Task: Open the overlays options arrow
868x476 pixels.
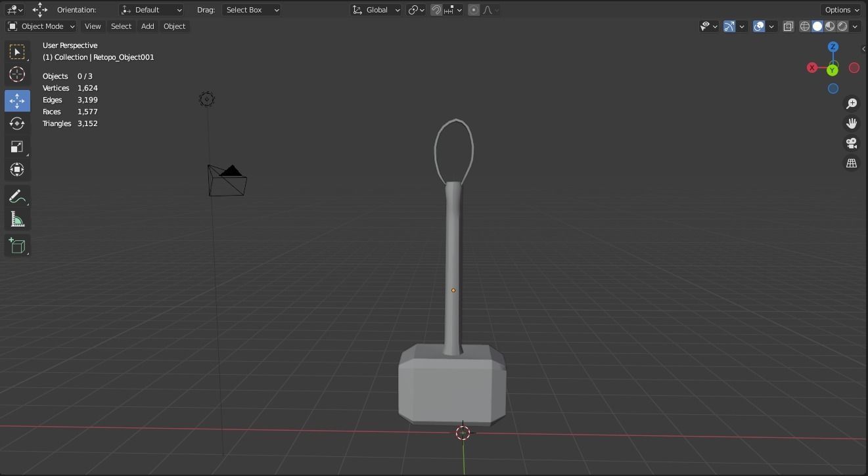Action: [771, 26]
